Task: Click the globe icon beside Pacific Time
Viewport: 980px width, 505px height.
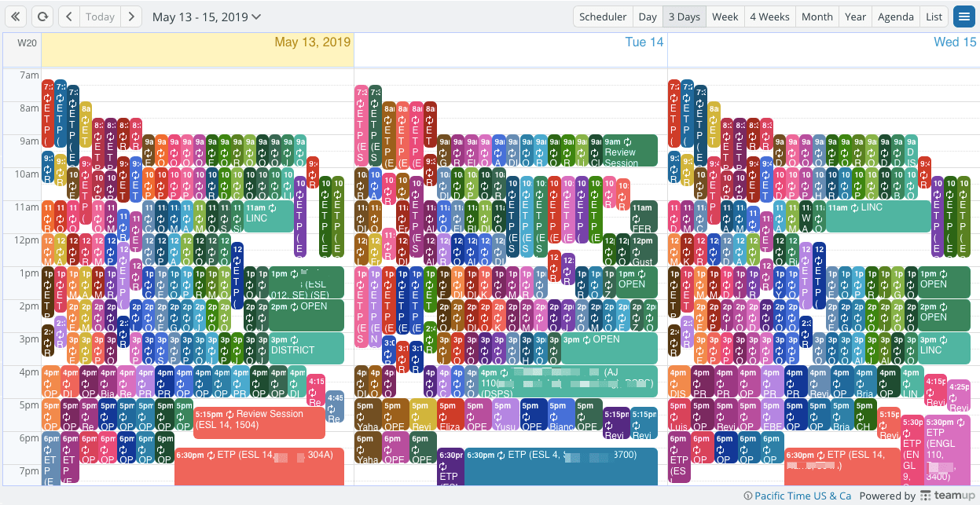Action: [x=748, y=496]
